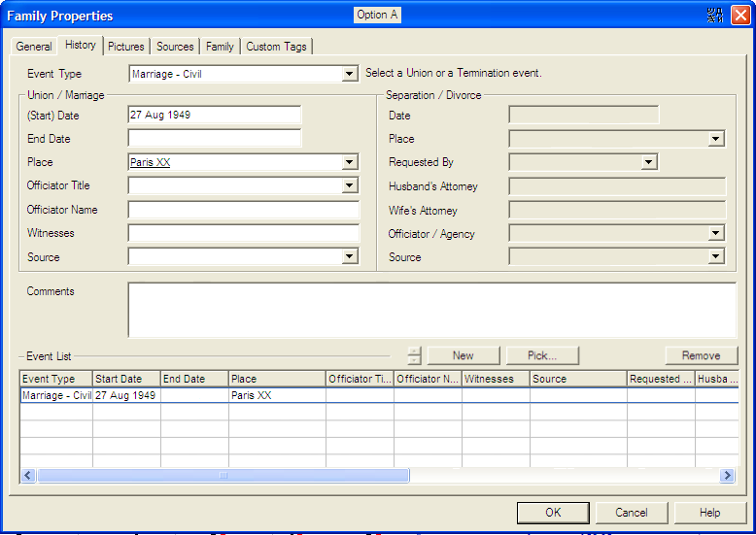Click the Start Date column header
The image size is (756, 535).
pos(126,379)
